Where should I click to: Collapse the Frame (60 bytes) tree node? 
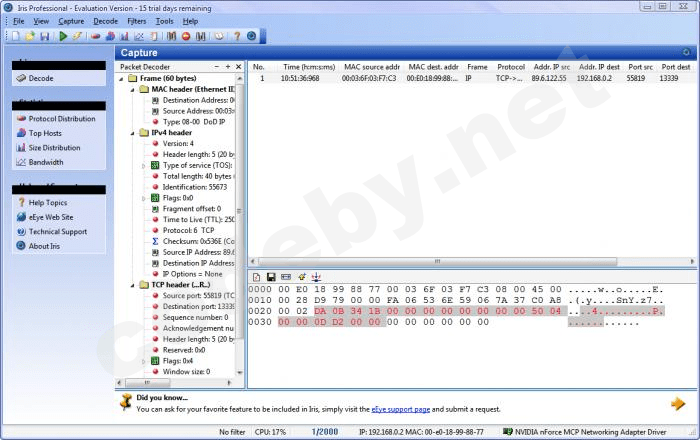click(x=123, y=78)
